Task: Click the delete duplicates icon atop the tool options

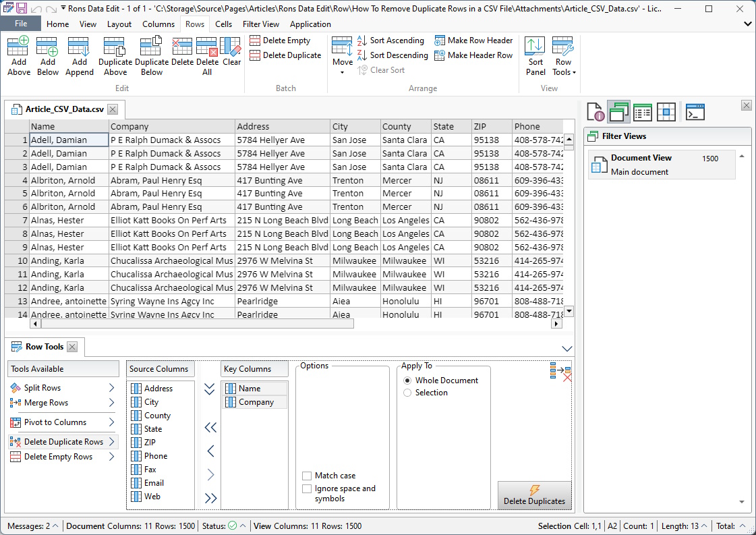Action: 560,372
